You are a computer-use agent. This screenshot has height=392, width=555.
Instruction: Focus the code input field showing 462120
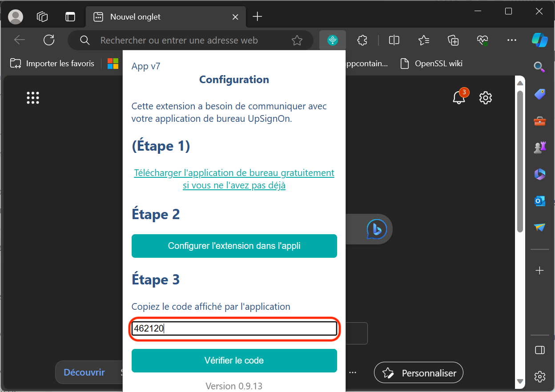point(234,329)
